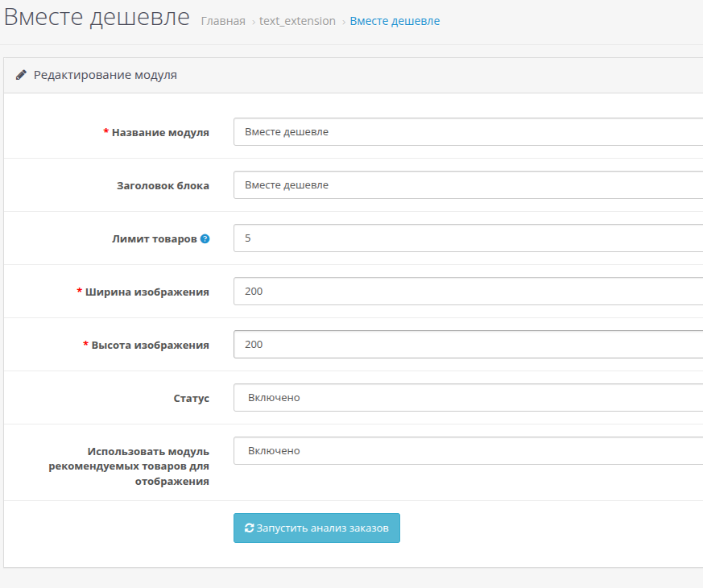Expand the recommended products module dropdown

point(468,451)
